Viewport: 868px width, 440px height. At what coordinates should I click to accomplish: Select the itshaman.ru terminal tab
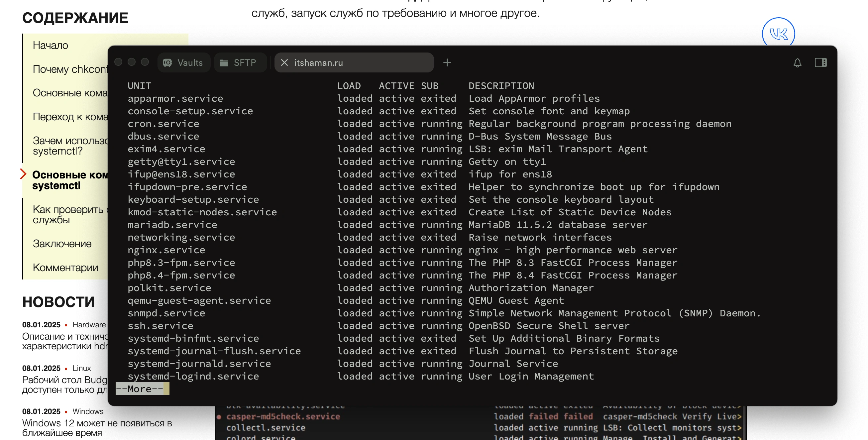point(354,63)
